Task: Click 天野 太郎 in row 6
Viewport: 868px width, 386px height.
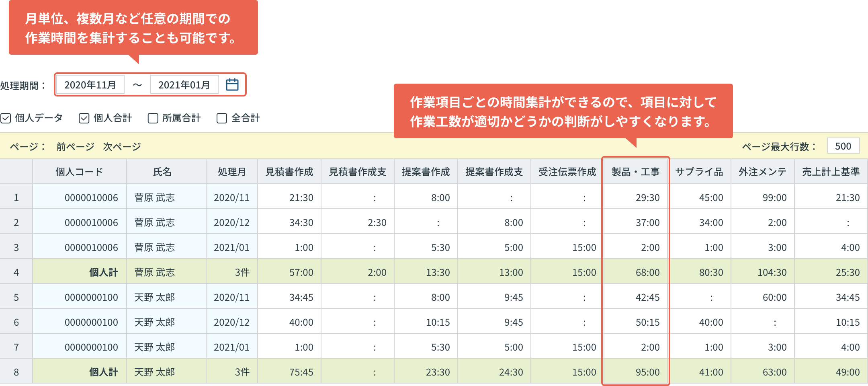Action: pos(155,322)
